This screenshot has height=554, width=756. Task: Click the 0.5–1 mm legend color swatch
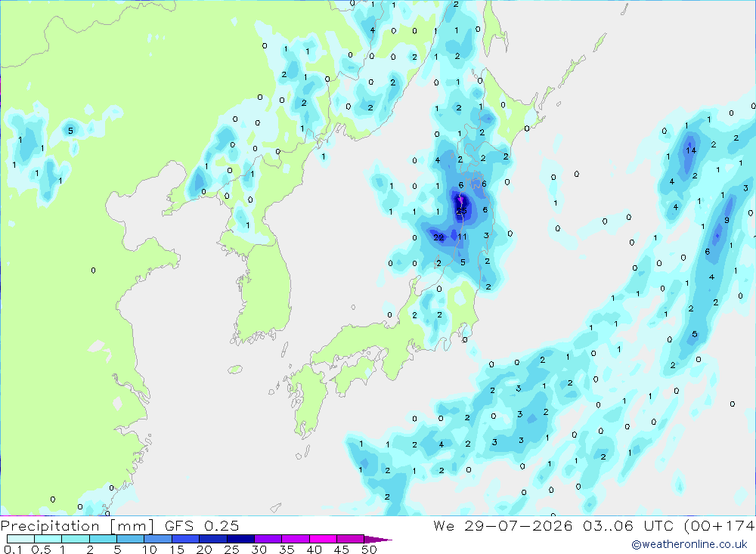coord(48,539)
